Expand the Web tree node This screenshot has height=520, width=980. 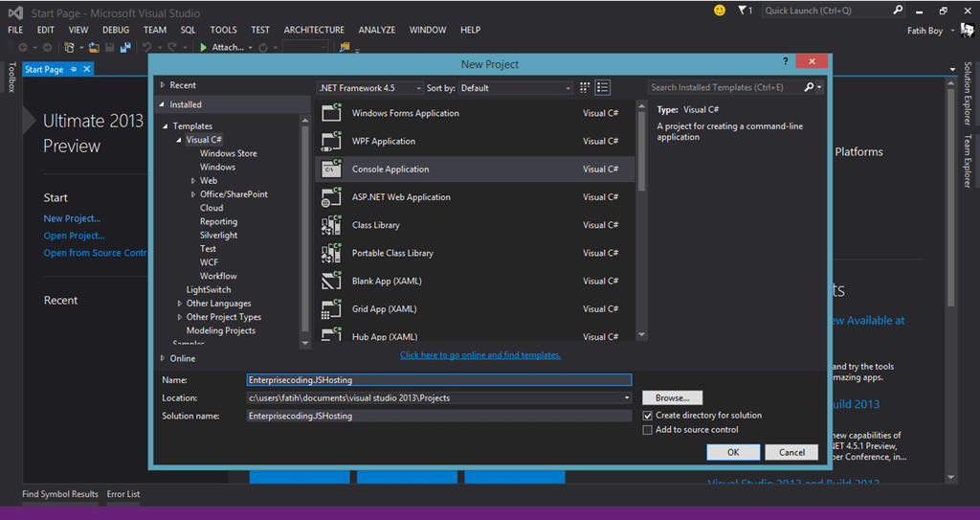193,181
